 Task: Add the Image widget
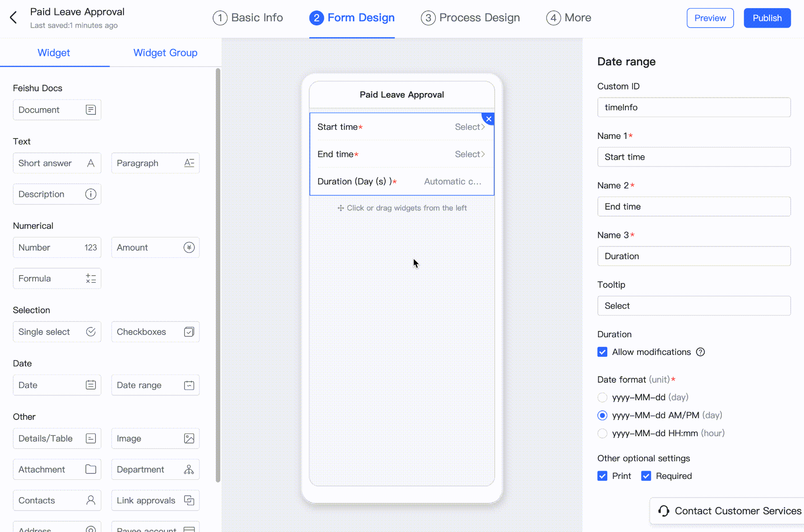tap(155, 438)
